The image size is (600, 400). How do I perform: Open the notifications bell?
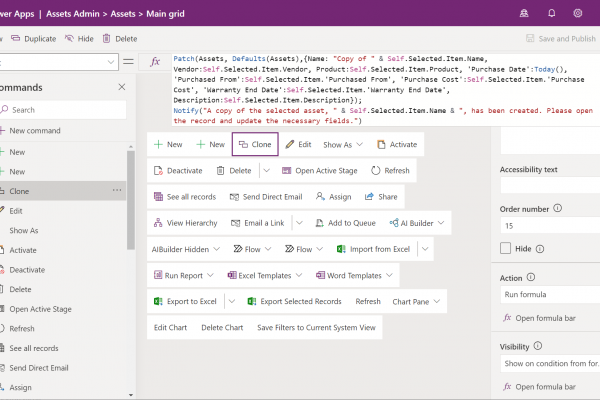[x=551, y=13]
